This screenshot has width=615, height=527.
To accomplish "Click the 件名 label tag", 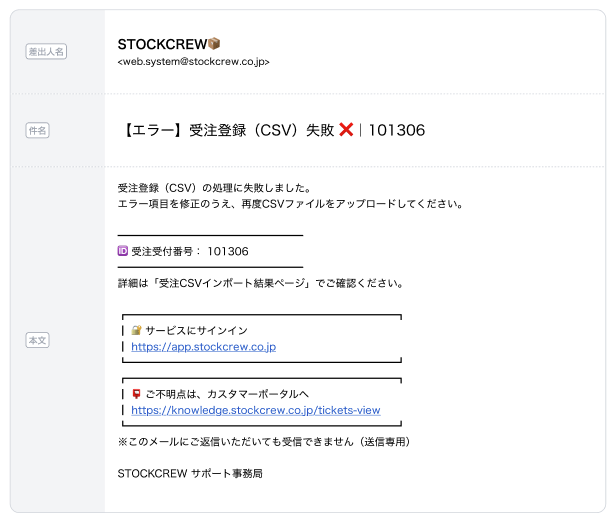I will tap(37, 130).
